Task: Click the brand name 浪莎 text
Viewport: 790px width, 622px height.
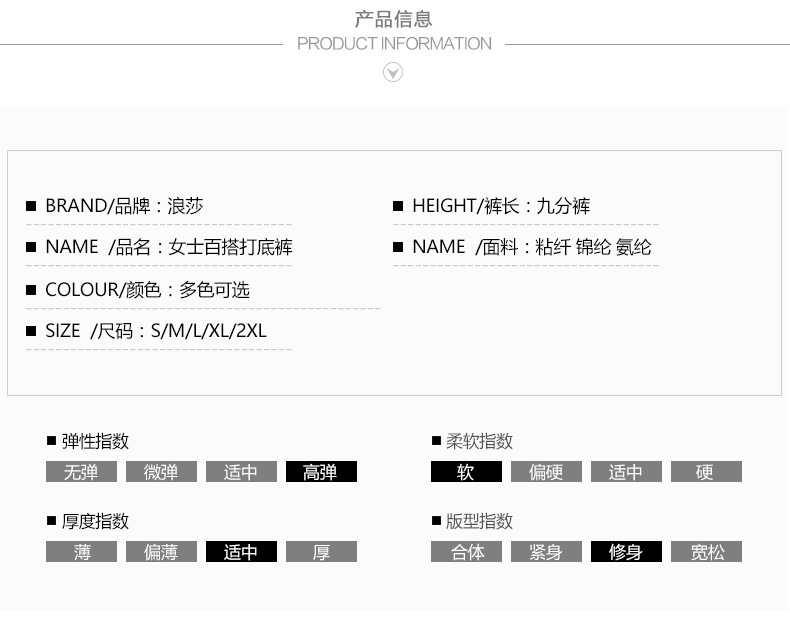Action: click(x=186, y=206)
